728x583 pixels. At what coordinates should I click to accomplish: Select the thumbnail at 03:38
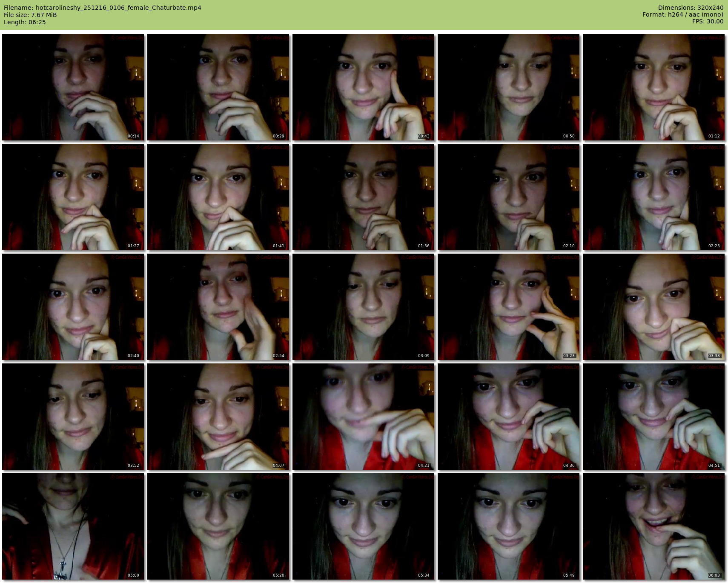tap(654, 307)
